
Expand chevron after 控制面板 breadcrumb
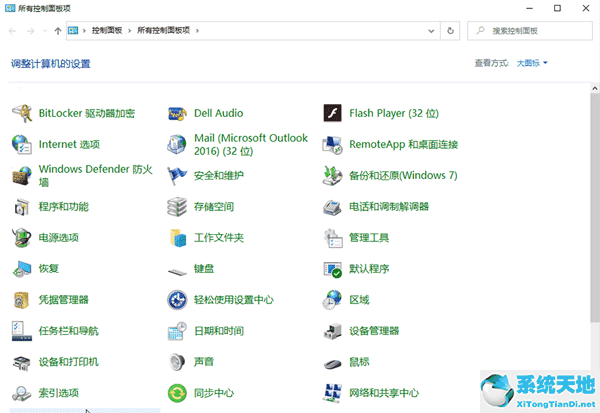(x=129, y=31)
